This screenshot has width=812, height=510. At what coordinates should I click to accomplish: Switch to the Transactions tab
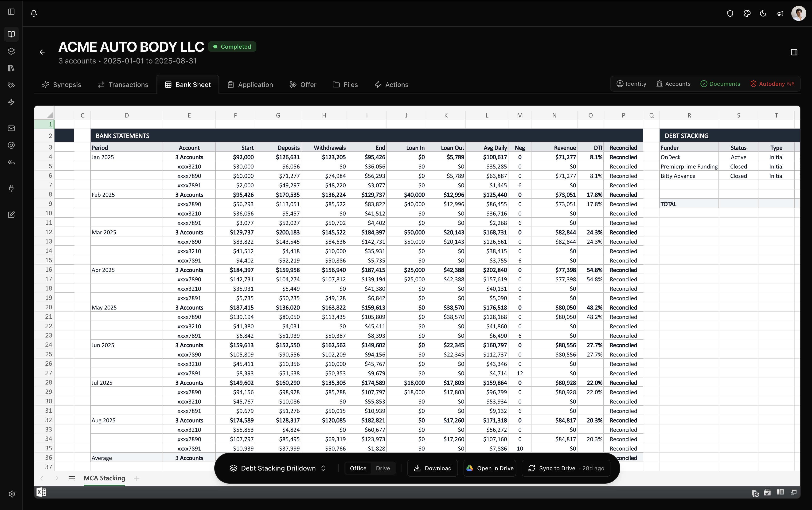(123, 85)
